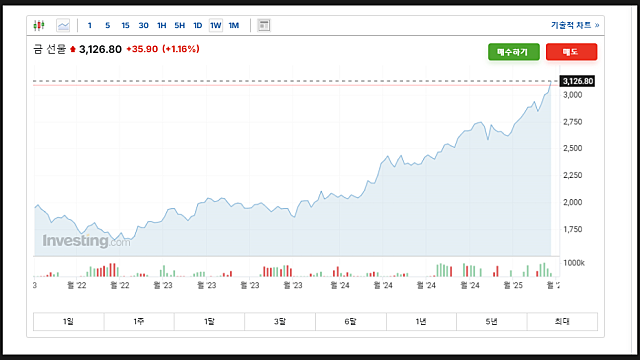This screenshot has width=640, height=360.
Task: Show the 1주 time range
Action: point(139,322)
